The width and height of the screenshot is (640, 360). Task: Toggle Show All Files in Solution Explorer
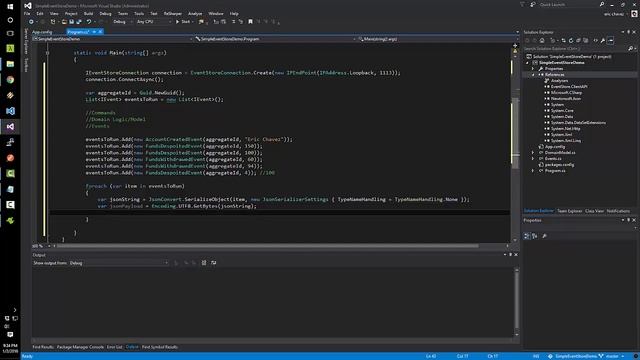tap(586, 40)
